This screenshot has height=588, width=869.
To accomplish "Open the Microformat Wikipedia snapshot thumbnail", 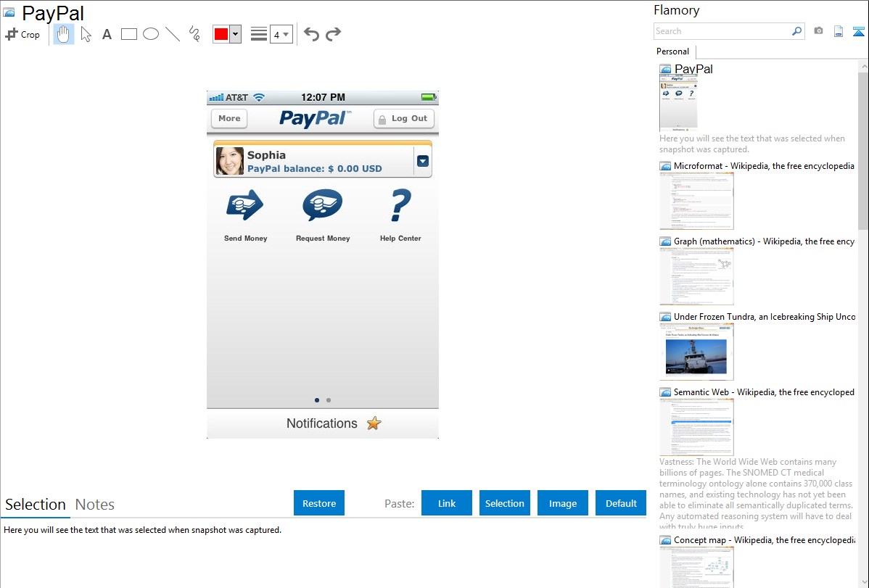I will 696,201.
